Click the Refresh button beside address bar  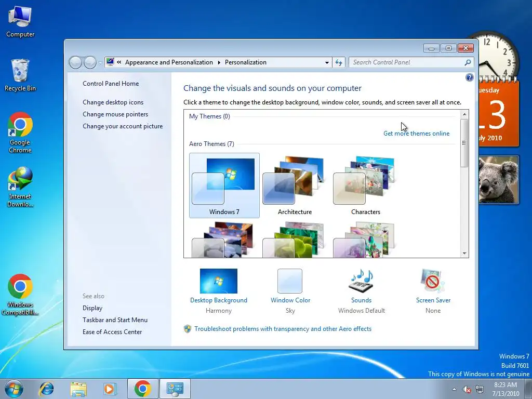tap(339, 62)
